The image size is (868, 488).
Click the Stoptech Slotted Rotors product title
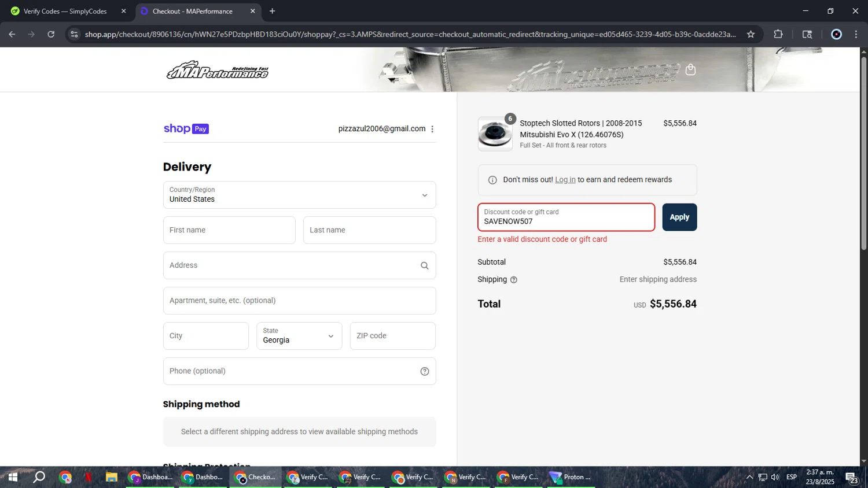click(x=581, y=129)
